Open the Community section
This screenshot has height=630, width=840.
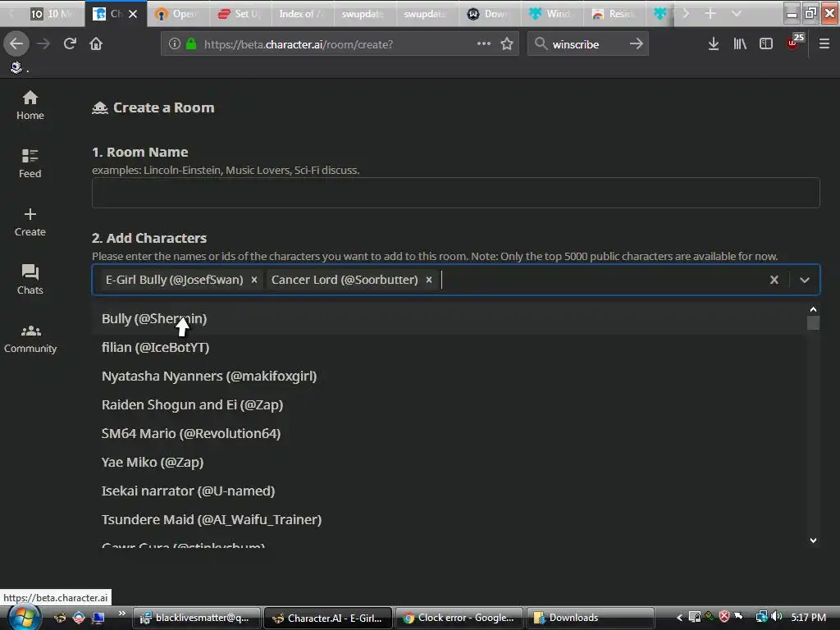[30, 339]
